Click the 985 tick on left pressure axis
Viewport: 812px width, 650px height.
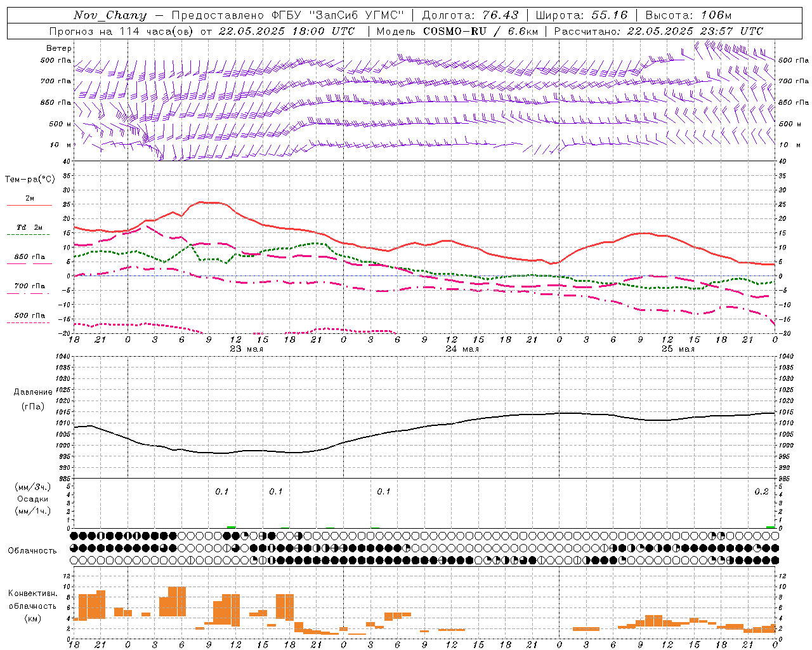(63, 479)
